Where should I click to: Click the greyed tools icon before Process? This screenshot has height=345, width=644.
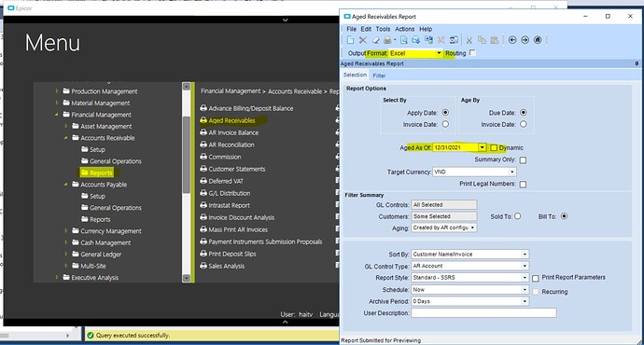click(441, 40)
